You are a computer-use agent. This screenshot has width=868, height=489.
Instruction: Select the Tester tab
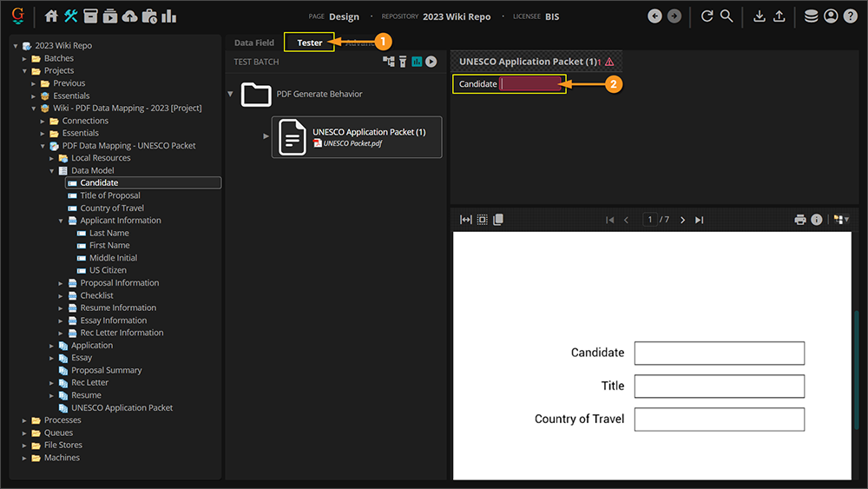point(309,43)
